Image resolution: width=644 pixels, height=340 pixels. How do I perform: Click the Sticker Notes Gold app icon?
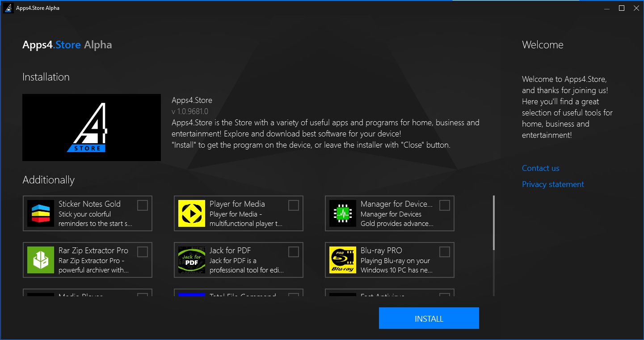point(41,213)
